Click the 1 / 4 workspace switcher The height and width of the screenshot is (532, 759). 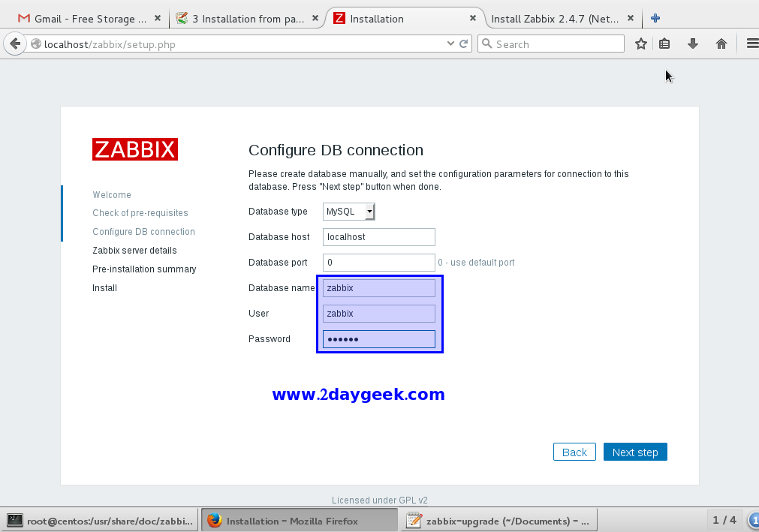point(724,520)
